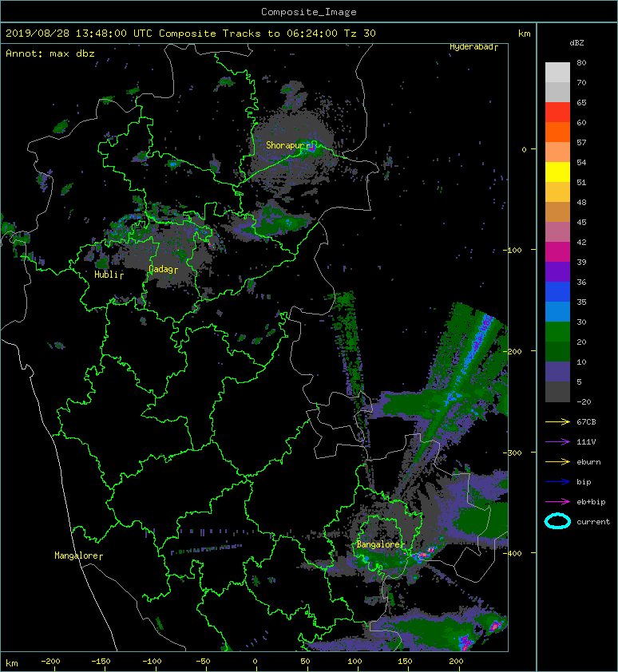Click the Composite_Image title text
Screen dimensions: 618x672
pyautogui.click(x=309, y=12)
